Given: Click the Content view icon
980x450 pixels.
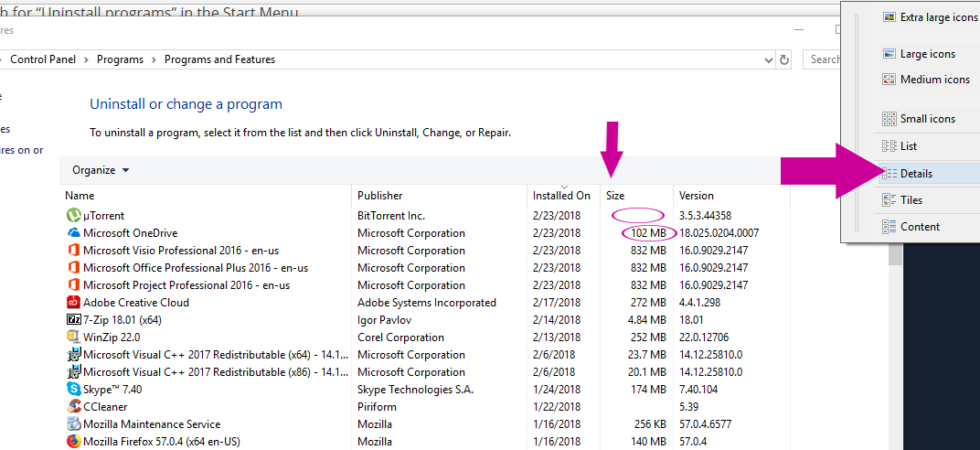Looking at the screenshot, I should tap(889, 227).
